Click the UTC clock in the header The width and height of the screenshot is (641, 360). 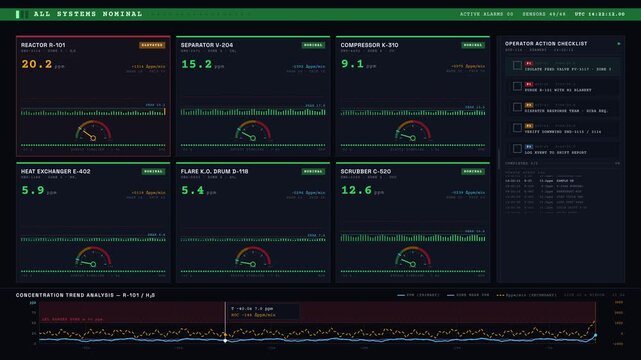click(600, 14)
